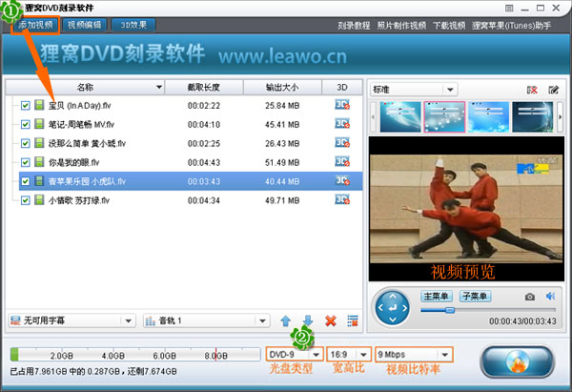The width and height of the screenshot is (572, 392).
Task: Click the remove menu template icon
Action: point(532,90)
